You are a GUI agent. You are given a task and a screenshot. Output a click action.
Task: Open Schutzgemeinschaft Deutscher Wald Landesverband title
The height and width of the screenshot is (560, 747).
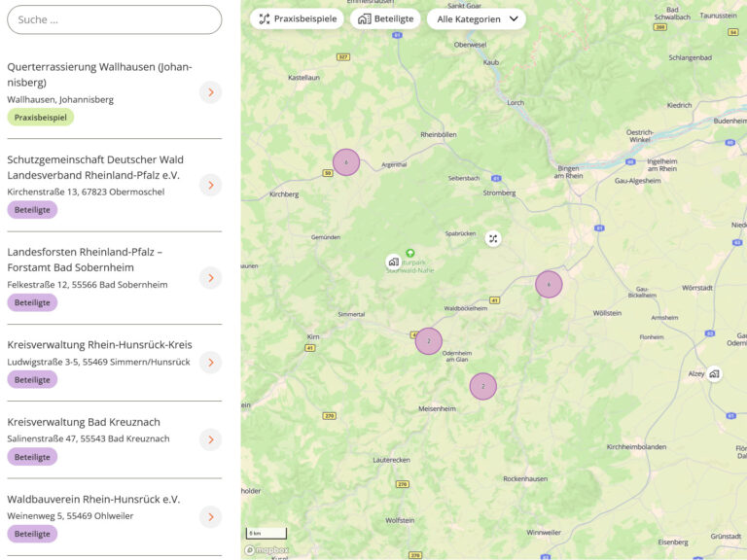click(95, 167)
